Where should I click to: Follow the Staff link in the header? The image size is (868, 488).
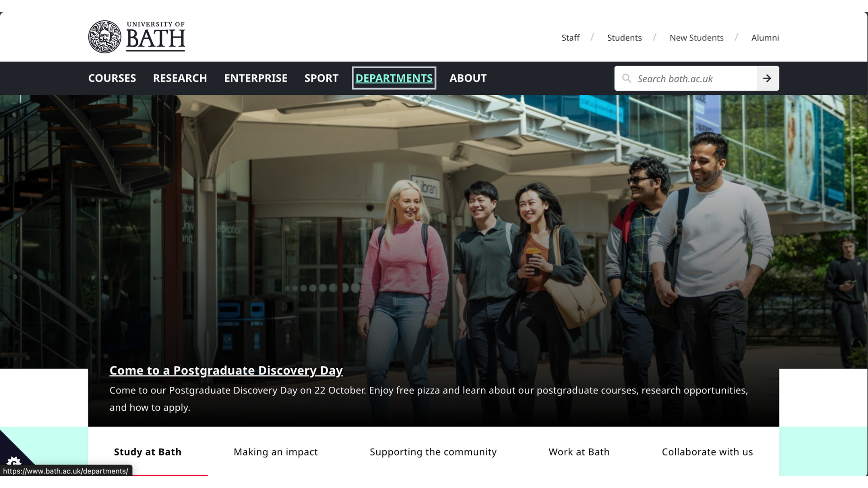pyautogui.click(x=570, y=38)
